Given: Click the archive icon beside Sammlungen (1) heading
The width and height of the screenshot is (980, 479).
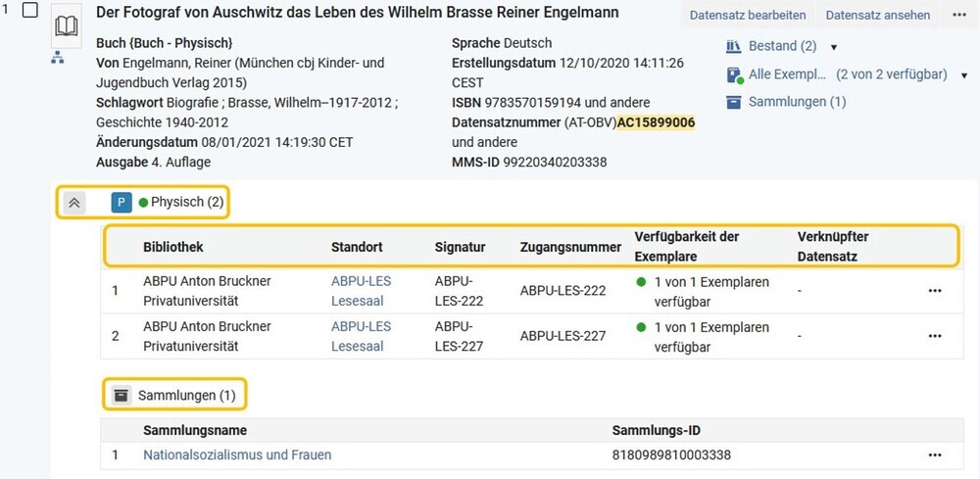Looking at the screenshot, I should click(x=122, y=395).
